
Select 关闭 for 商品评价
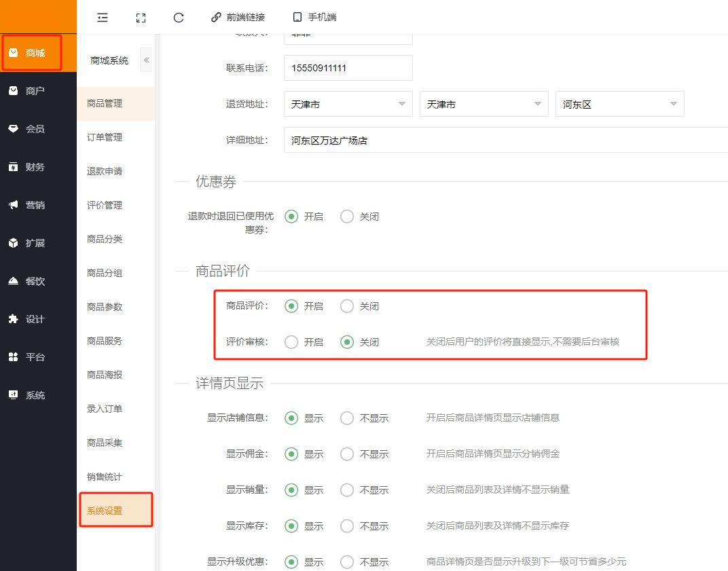click(x=347, y=306)
